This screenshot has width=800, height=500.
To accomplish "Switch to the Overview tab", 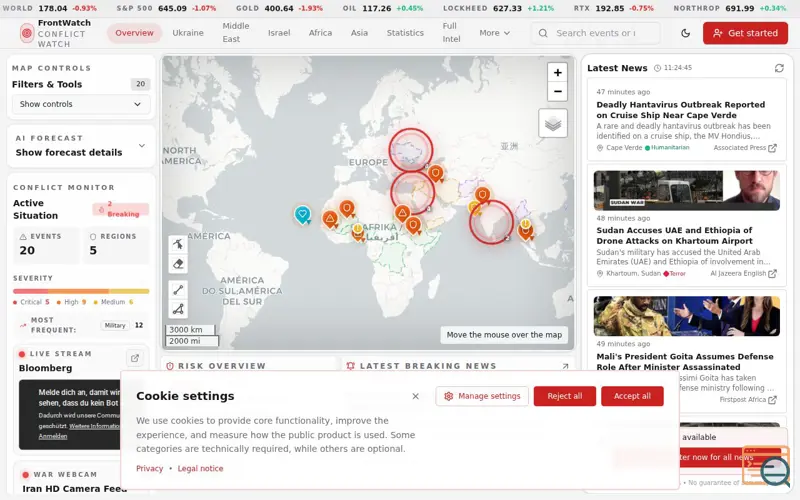I will point(134,33).
